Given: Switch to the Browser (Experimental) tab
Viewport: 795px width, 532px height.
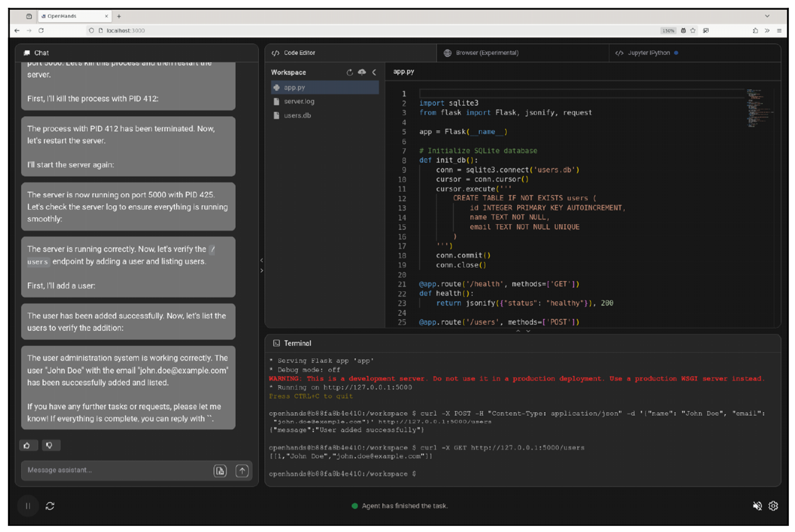Looking at the screenshot, I should 487,53.
